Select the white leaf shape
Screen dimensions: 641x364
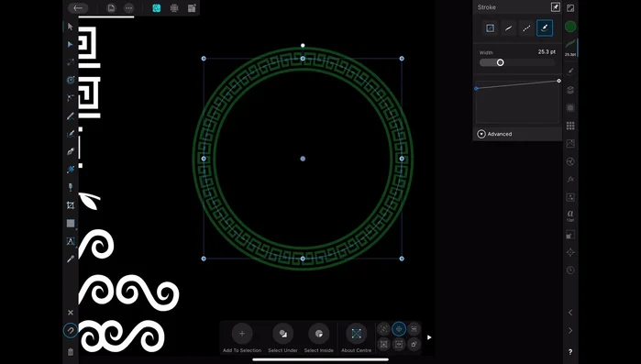point(89,201)
